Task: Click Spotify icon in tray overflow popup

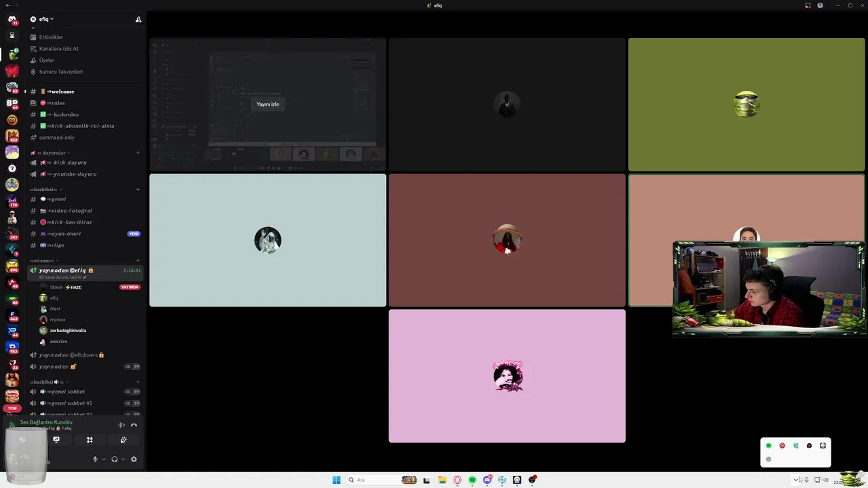Action: 768,446
